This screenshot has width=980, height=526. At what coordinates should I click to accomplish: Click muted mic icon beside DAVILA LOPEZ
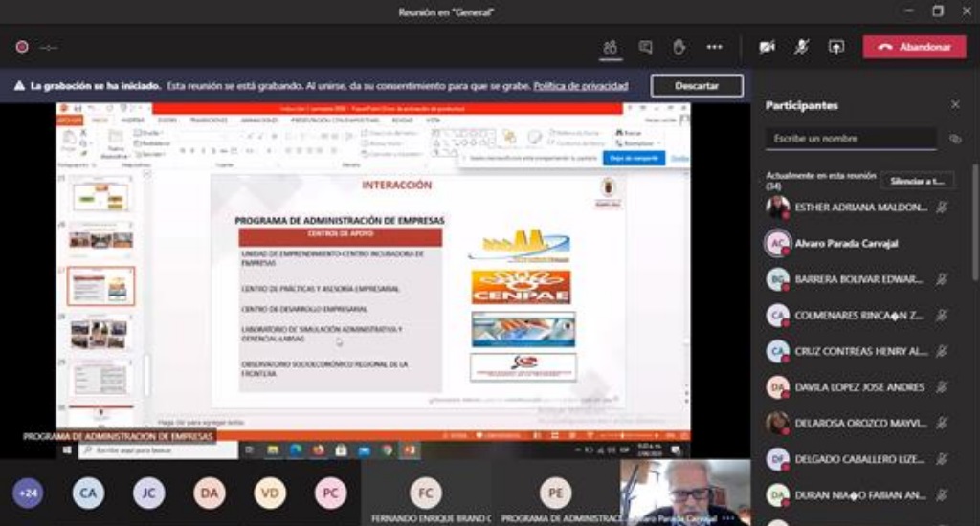tap(942, 387)
